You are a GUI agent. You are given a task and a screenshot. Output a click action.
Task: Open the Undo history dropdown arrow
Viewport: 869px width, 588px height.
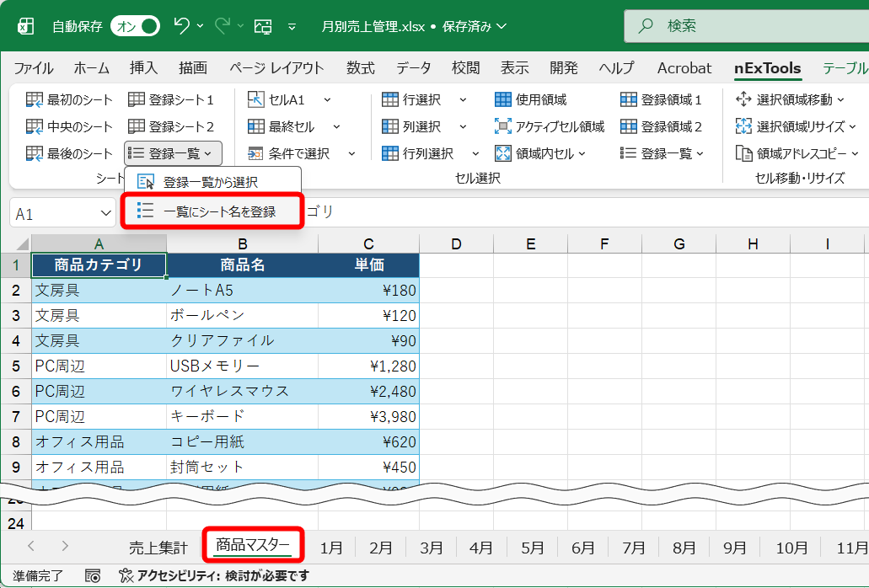coord(200,26)
